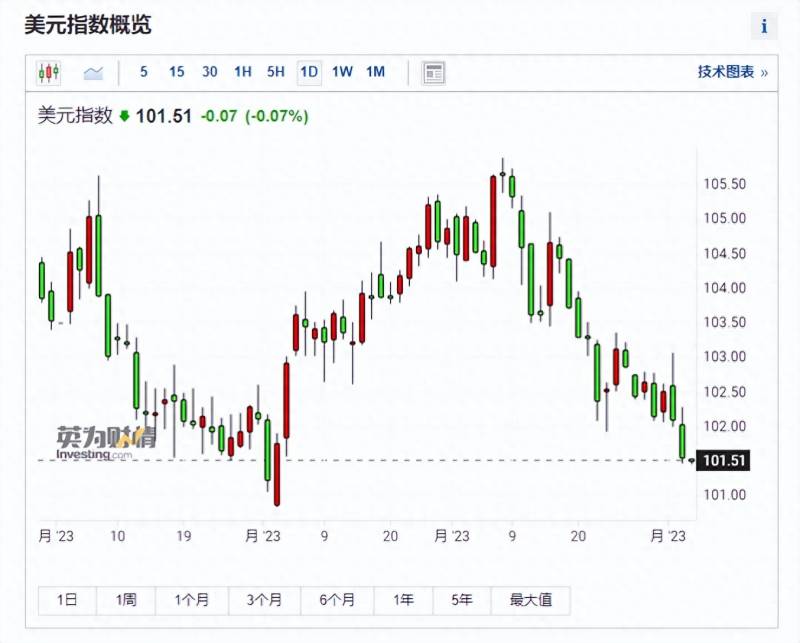This screenshot has width=800, height=643.
Task: Set range to 3个月
Action: coord(265,600)
